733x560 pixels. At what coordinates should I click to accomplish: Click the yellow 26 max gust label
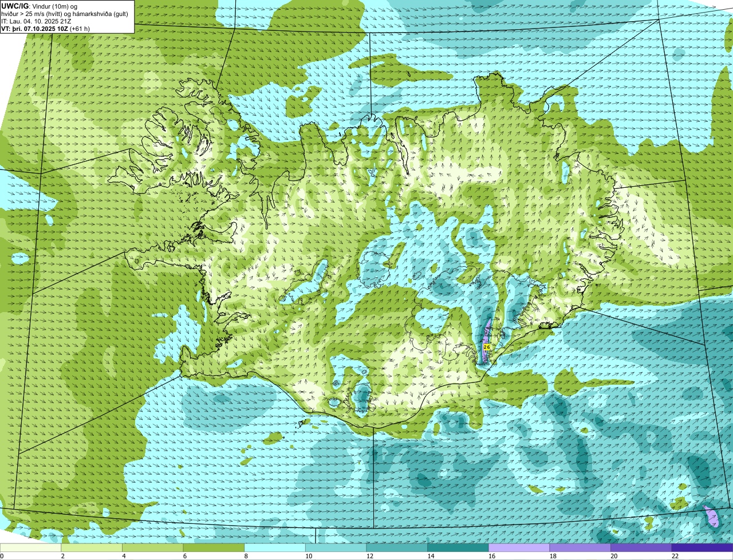coord(487,347)
